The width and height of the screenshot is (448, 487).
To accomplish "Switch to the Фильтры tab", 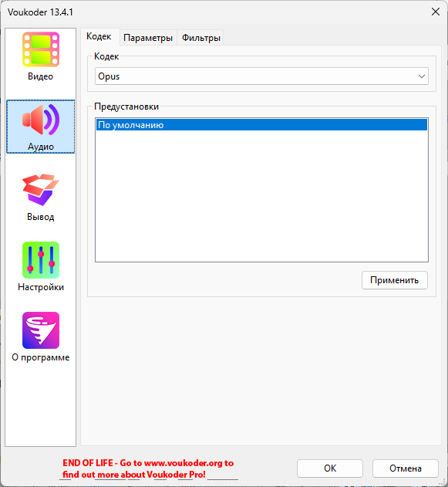I will click(x=200, y=38).
